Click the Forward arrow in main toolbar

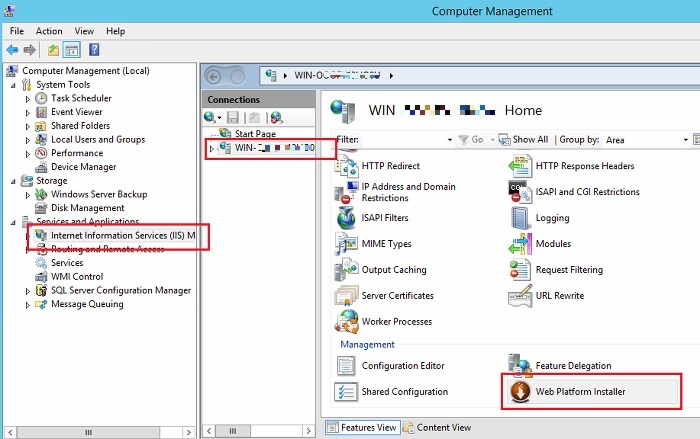[x=29, y=50]
